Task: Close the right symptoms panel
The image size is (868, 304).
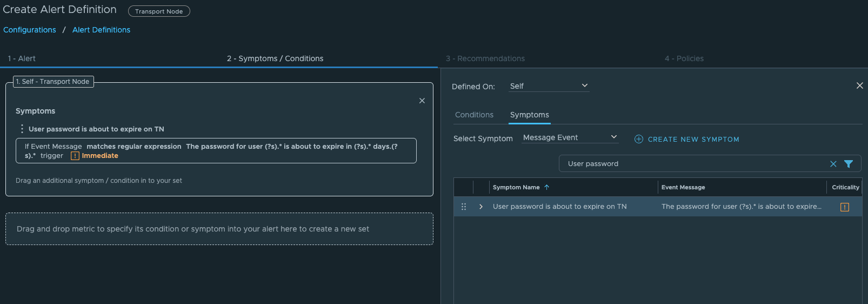Action: [859, 85]
